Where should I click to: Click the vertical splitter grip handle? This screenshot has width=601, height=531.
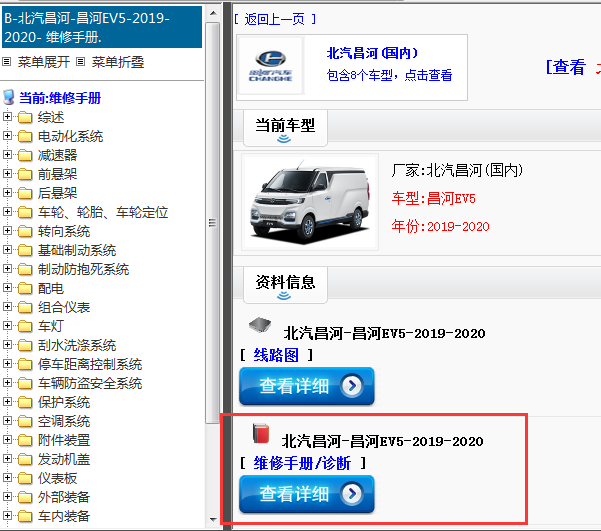coord(212,222)
